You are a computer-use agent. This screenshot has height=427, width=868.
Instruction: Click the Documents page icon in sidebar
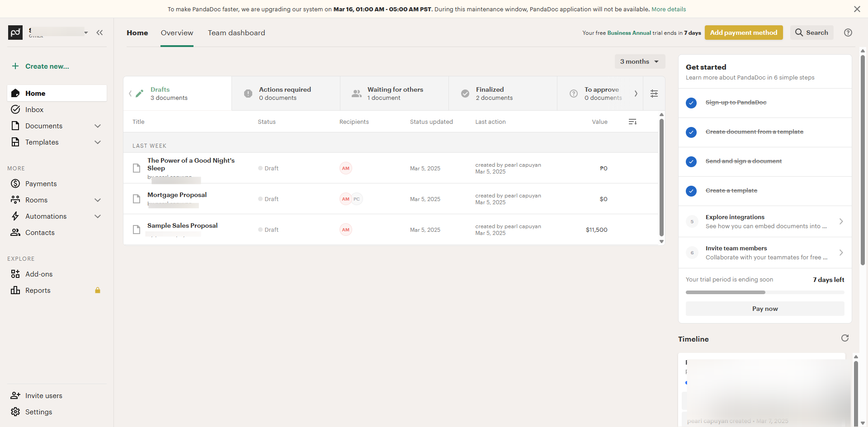(15, 126)
